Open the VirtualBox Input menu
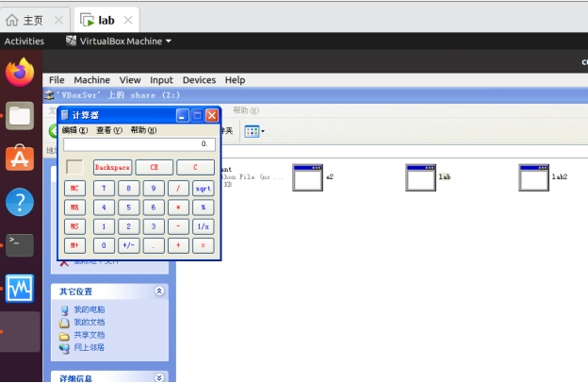 coord(162,80)
